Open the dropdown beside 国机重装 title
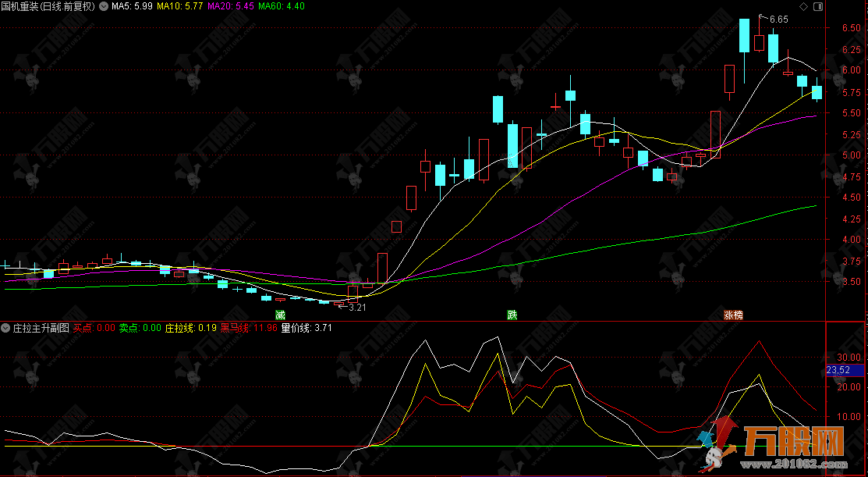The width and height of the screenshot is (868, 477). [x=104, y=6]
